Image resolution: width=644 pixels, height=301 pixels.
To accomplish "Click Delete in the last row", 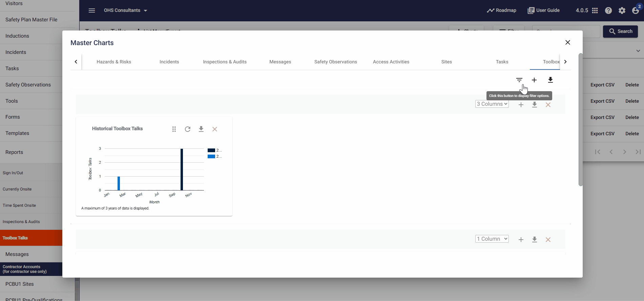I will [x=632, y=134].
